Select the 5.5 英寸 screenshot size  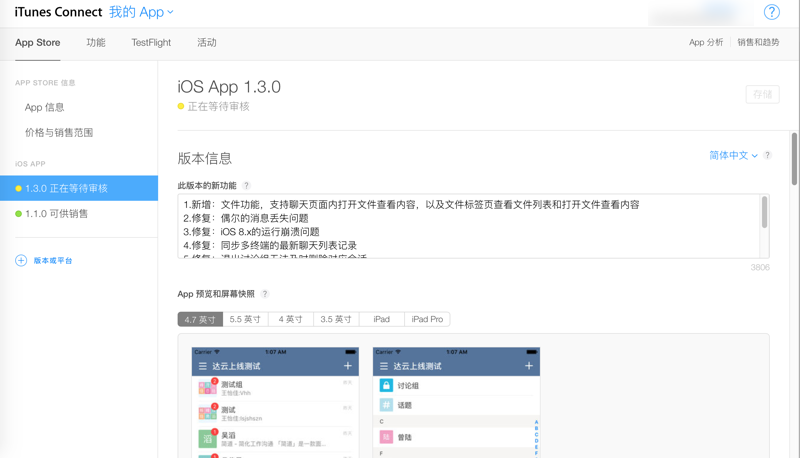[x=245, y=319]
